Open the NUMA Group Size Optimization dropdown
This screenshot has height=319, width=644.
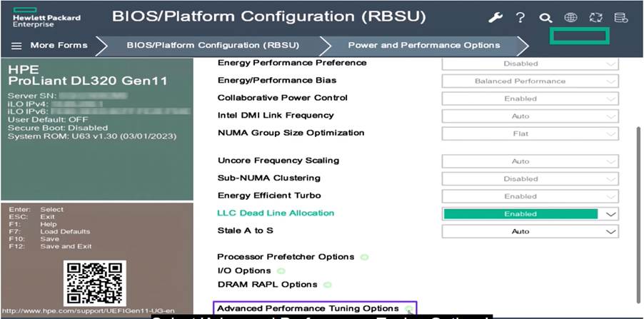coord(530,134)
